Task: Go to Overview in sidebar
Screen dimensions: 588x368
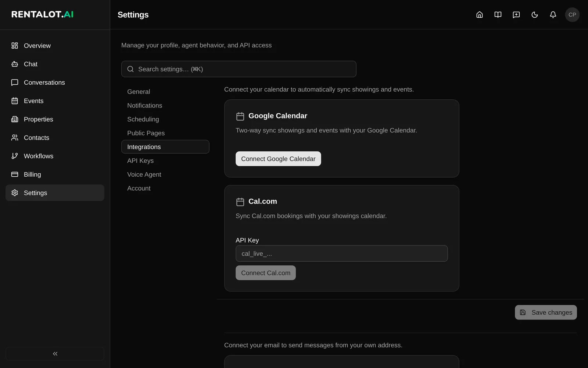Action: pyautogui.click(x=55, y=46)
